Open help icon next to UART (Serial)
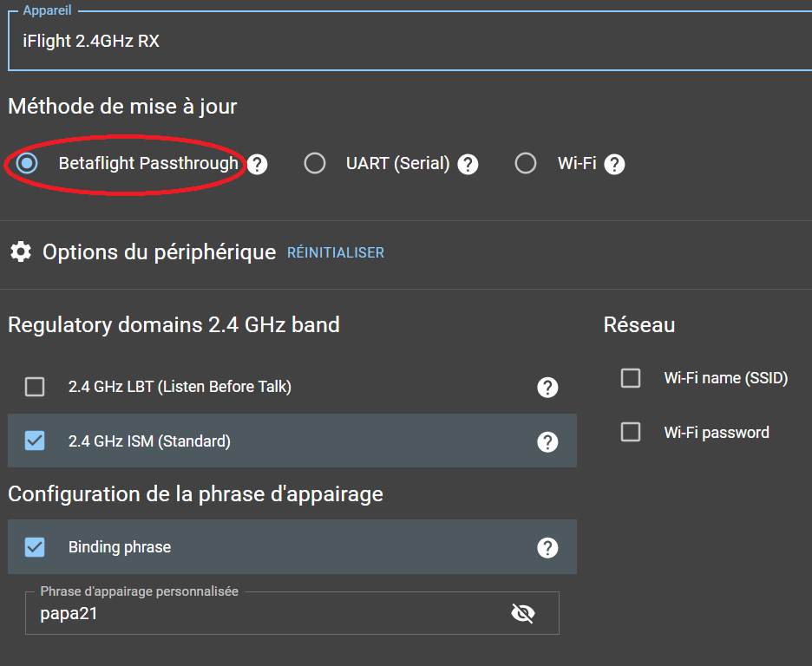This screenshot has height=666, width=812. (x=468, y=164)
